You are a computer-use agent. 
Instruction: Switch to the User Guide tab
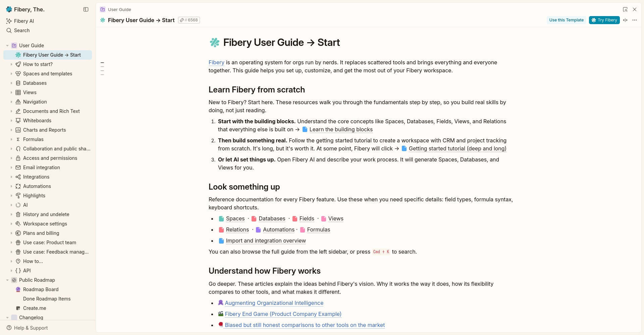point(119,9)
